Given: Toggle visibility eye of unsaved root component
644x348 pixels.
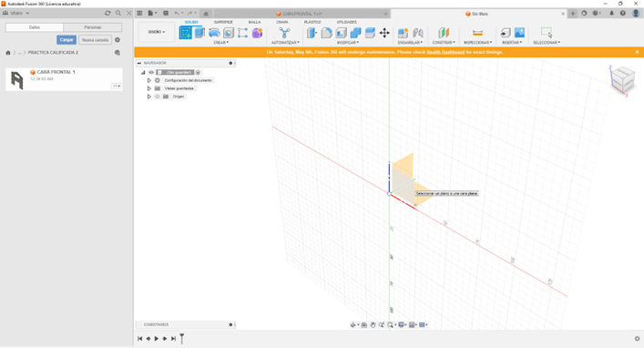Looking at the screenshot, I should click(151, 72).
